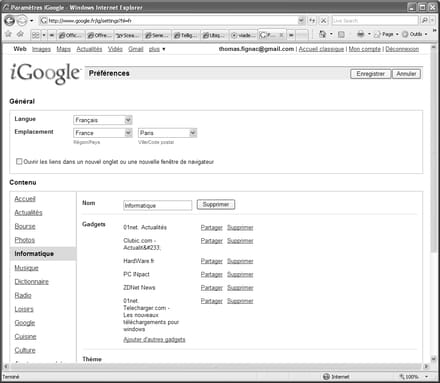
Task: Click the Print icon
Action: pyautogui.click(x=361, y=34)
